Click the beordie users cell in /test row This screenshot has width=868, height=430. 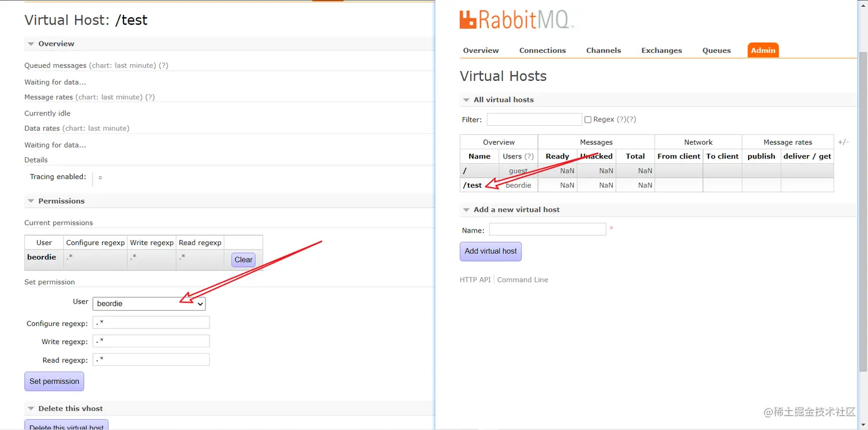518,185
